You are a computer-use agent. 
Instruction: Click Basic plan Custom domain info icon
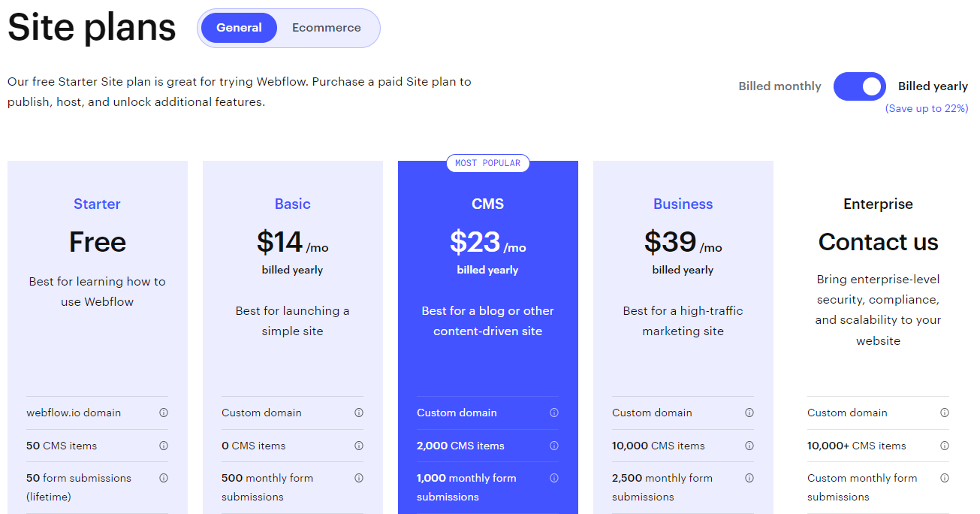point(359,413)
